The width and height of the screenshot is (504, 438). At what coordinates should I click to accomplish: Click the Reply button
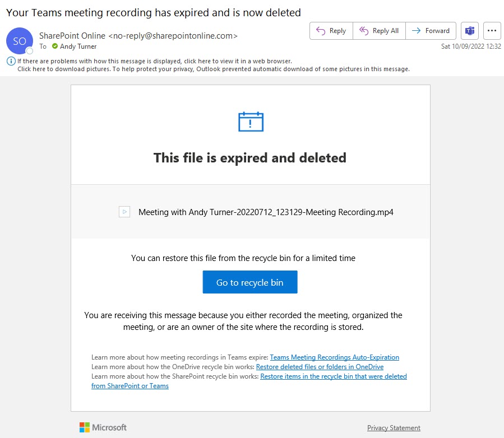(331, 31)
